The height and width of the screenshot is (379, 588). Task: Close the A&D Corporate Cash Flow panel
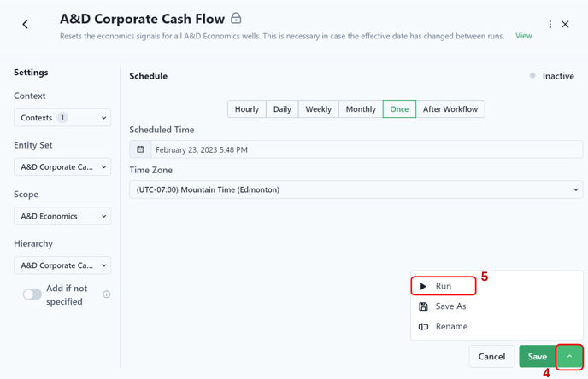(565, 25)
